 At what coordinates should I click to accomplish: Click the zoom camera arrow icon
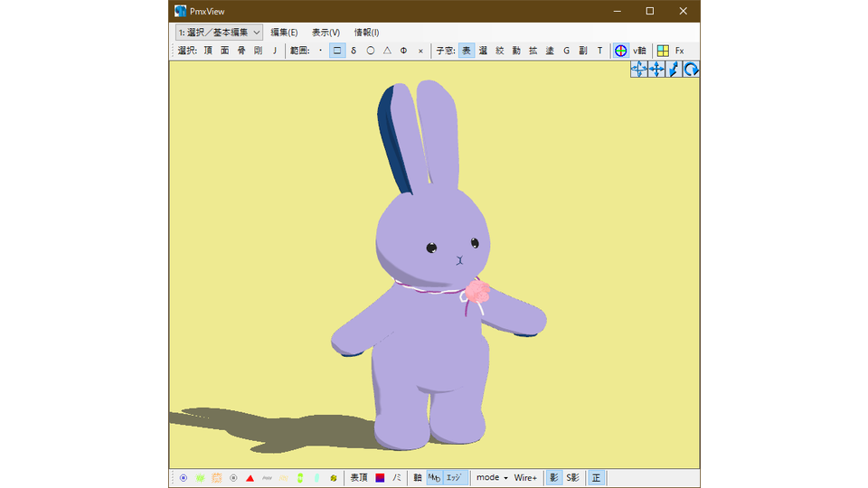pos(674,70)
